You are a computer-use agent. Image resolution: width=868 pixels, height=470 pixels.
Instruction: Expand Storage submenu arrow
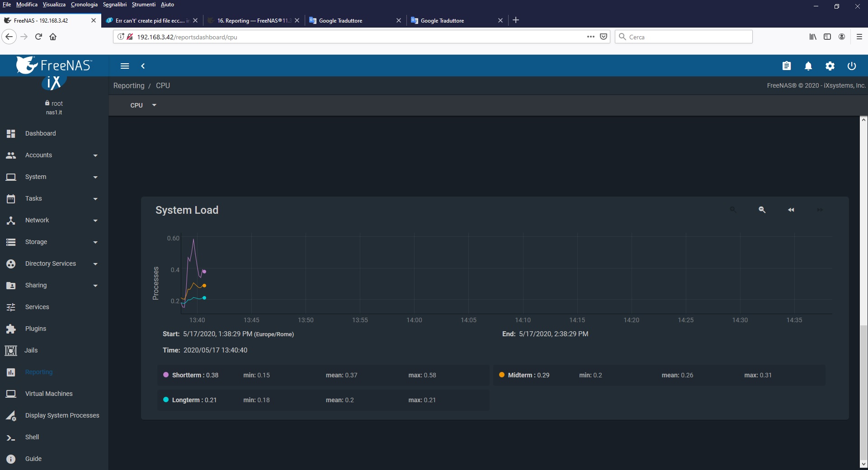(95, 242)
